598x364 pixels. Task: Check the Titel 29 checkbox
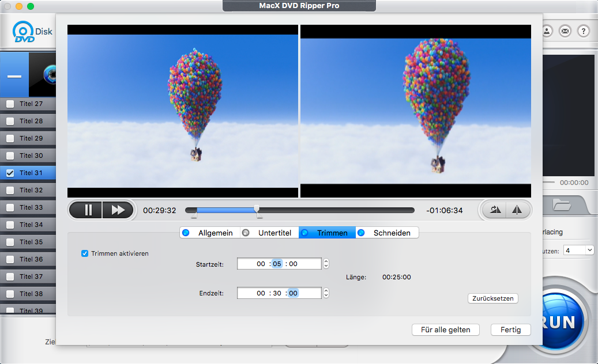coord(10,139)
